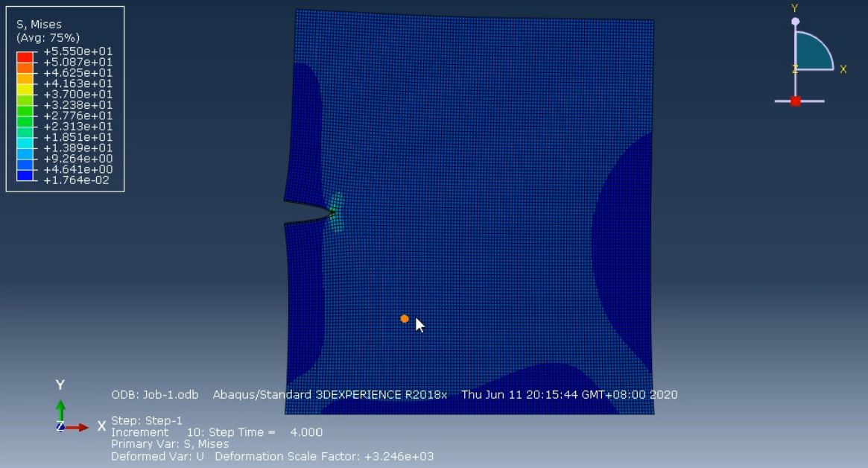The image size is (868, 468).
Task: Click the X label on the 3D compass
Action: (843, 69)
